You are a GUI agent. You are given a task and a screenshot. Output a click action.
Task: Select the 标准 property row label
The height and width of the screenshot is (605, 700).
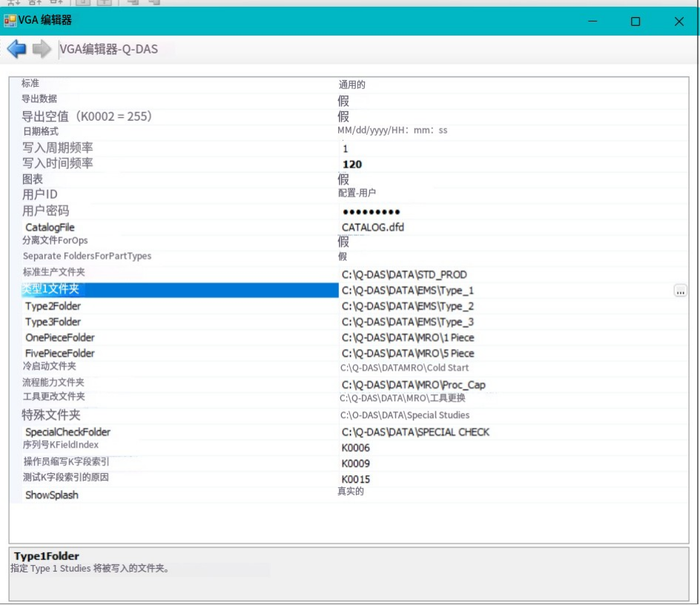[30, 83]
